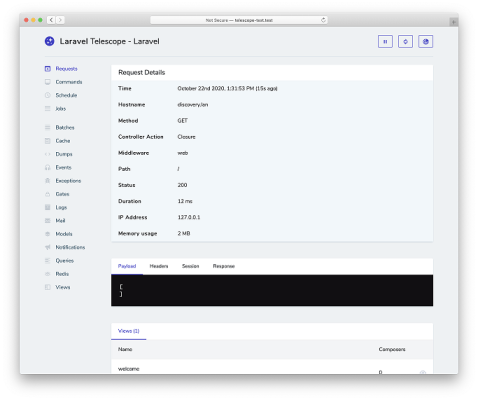Click the Laravel Telescope logo icon
Image resolution: width=478 pixels, height=400 pixels.
pos(49,41)
